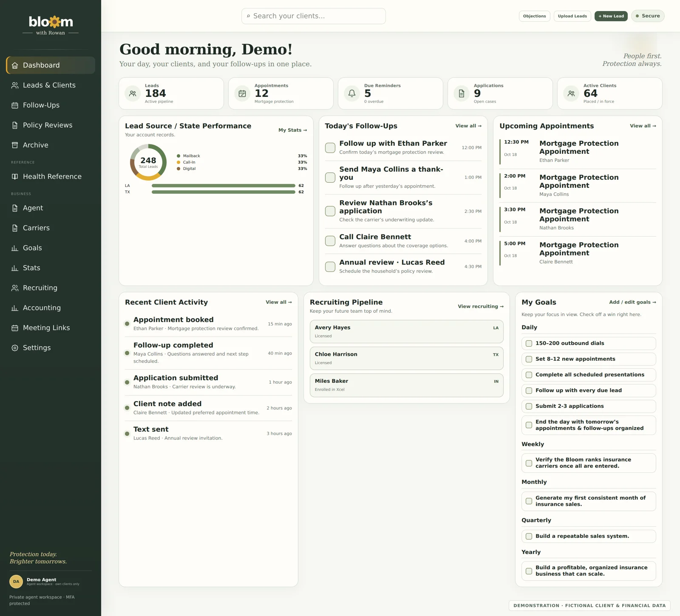Click the LA state progress bar
The width and height of the screenshot is (680, 616).
pos(223,186)
